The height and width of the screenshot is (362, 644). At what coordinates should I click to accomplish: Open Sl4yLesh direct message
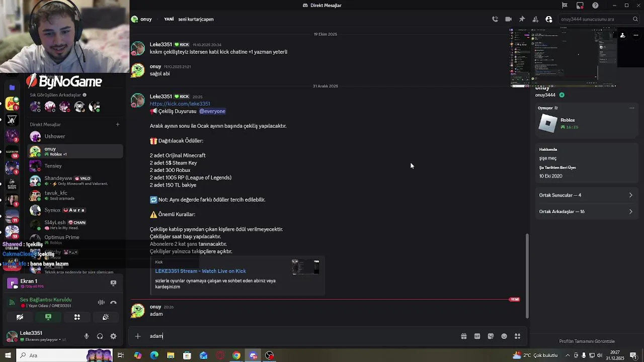75,225
